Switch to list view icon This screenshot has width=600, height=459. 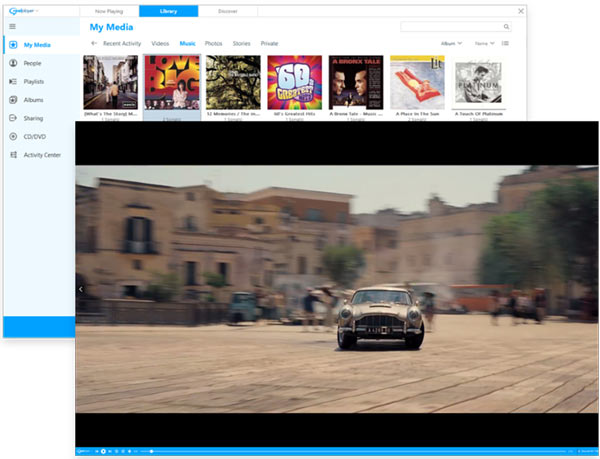(x=505, y=43)
